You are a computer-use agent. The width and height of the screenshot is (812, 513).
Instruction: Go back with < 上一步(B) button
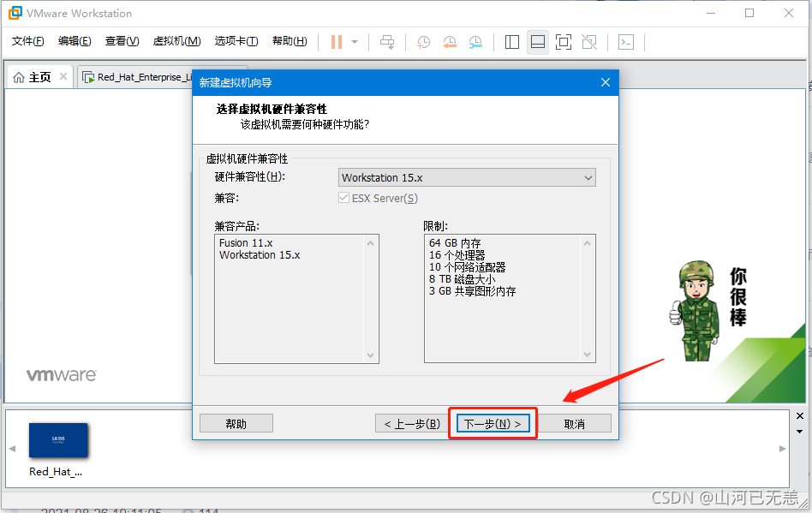[x=412, y=423]
